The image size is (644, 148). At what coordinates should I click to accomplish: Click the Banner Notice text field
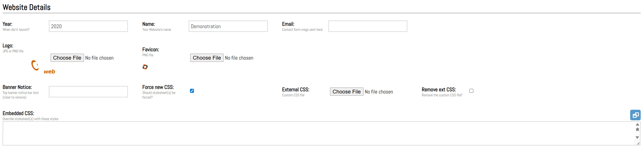[x=88, y=92]
